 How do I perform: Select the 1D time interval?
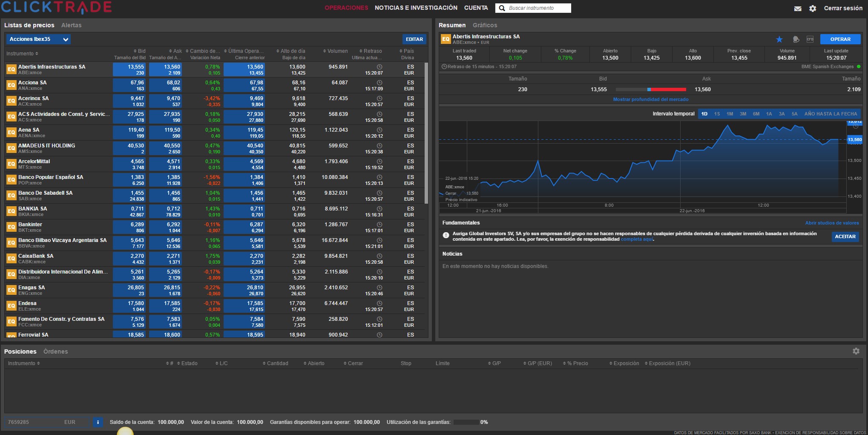point(704,114)
